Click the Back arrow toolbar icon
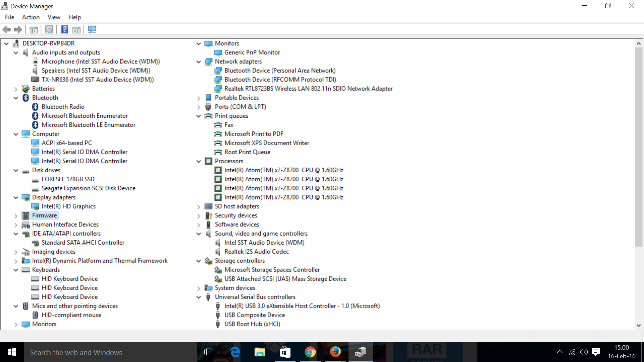The width and height of the screenshot is (644, 362). [x=6, y=29]
